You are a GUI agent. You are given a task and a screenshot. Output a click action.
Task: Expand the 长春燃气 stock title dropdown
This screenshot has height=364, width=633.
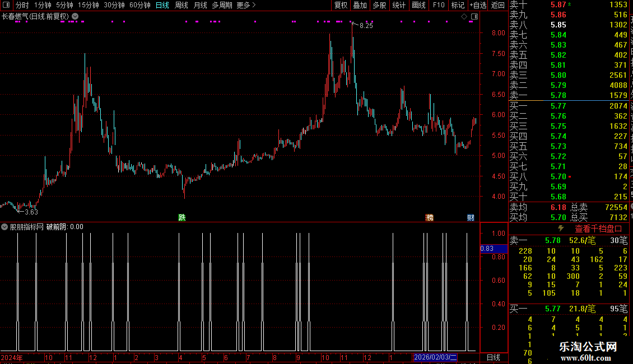tap(75, 17)
